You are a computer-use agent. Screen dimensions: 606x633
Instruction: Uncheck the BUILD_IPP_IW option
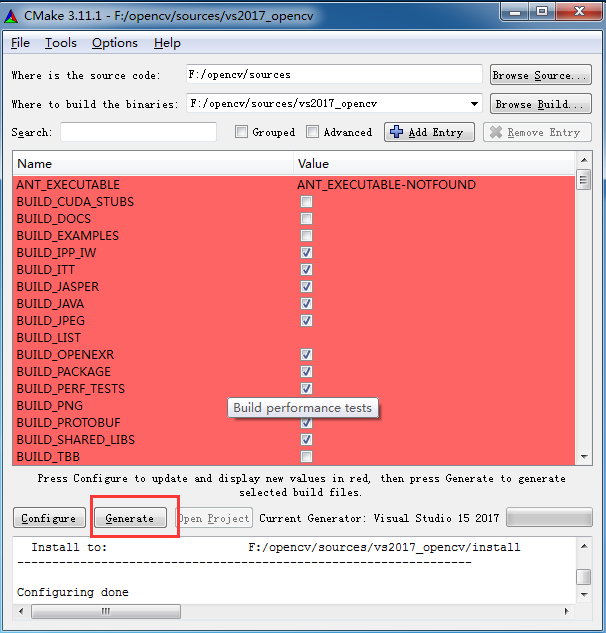(306, 252)
